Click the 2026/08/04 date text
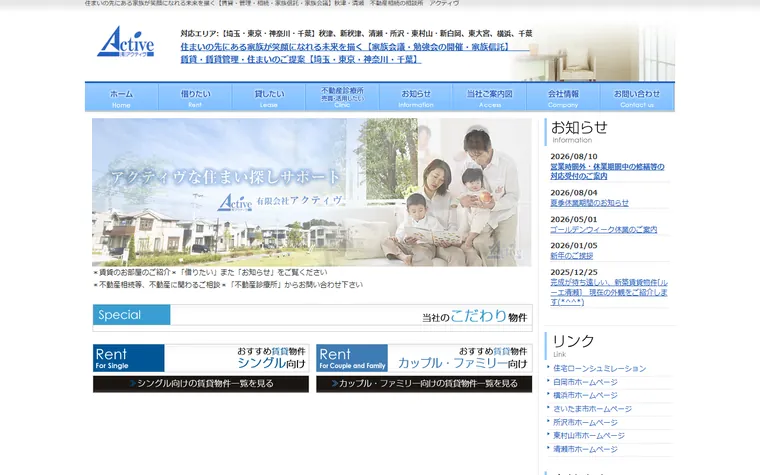Screen dimensions: 760x475 pyautogui.click(x=574, y=192)
